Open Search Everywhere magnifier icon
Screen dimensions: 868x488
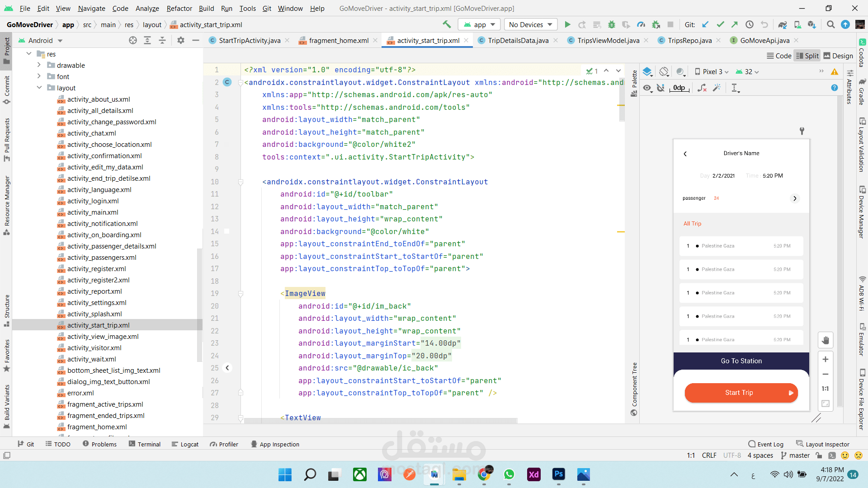coord(830,24)
